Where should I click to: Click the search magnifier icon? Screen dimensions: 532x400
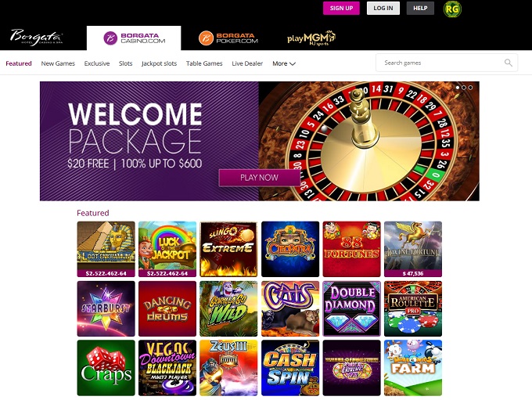point(508,63)
